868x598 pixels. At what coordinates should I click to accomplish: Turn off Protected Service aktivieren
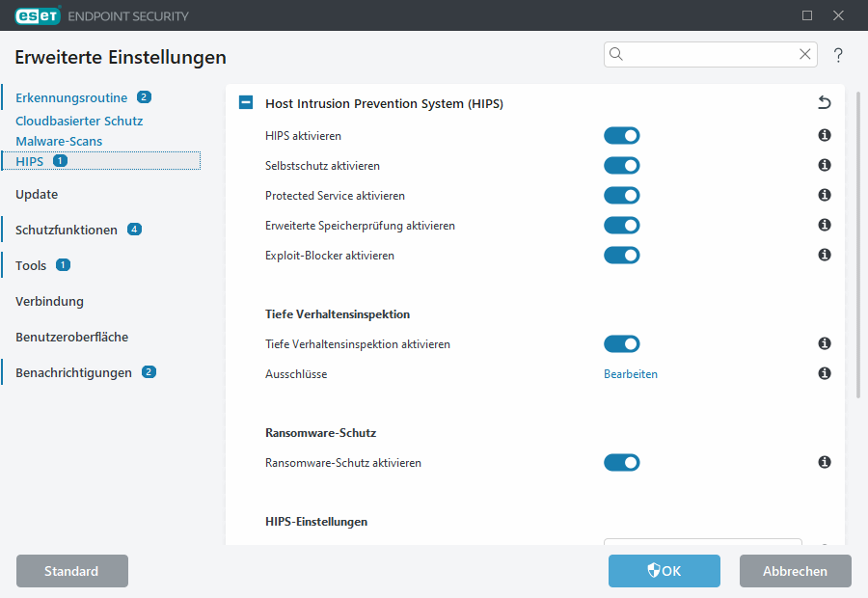[622, 195]
